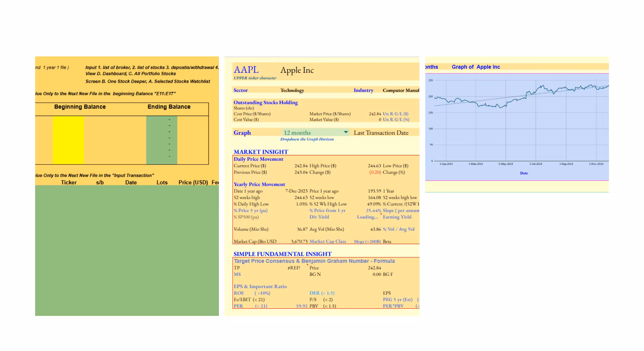Open the 12 months graph horizon dropdown arrow
Viewport: 644px width, 351px height.
pyautogui.click(x=346, y=132)
